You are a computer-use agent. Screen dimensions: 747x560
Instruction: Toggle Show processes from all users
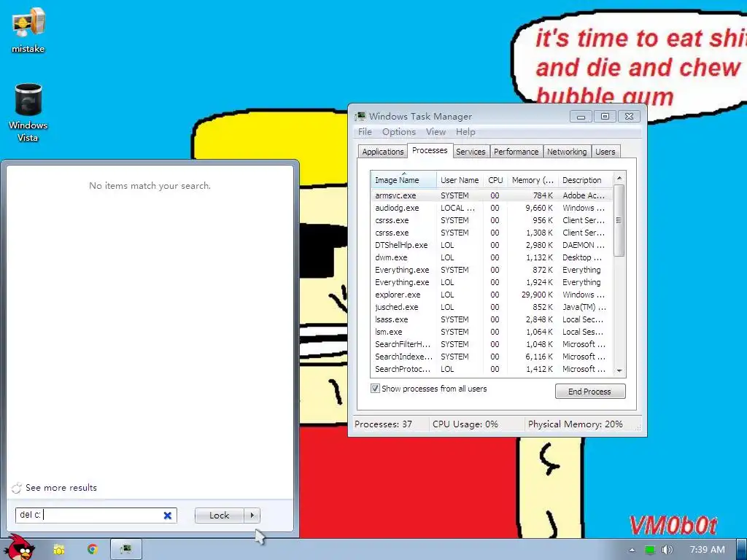376,388
